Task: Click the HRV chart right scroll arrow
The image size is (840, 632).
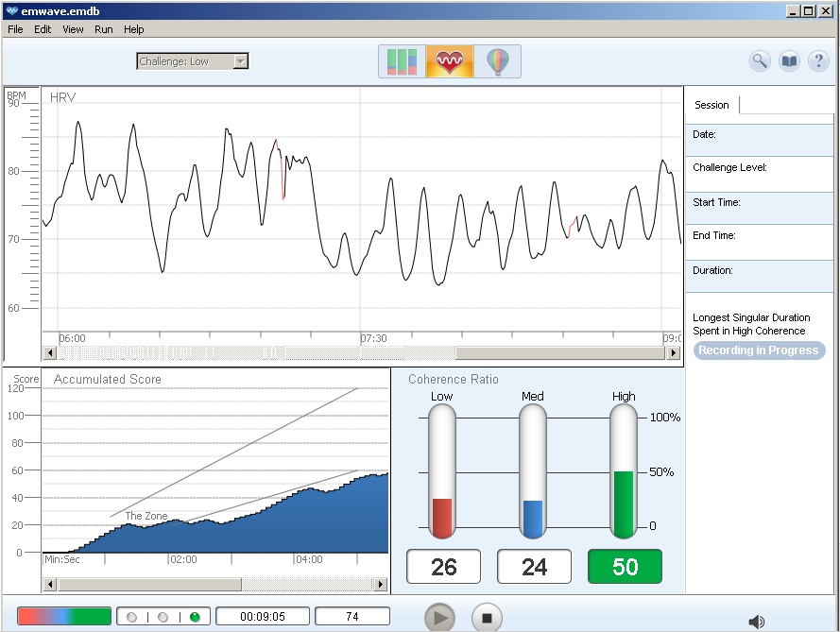Action: 673,352
